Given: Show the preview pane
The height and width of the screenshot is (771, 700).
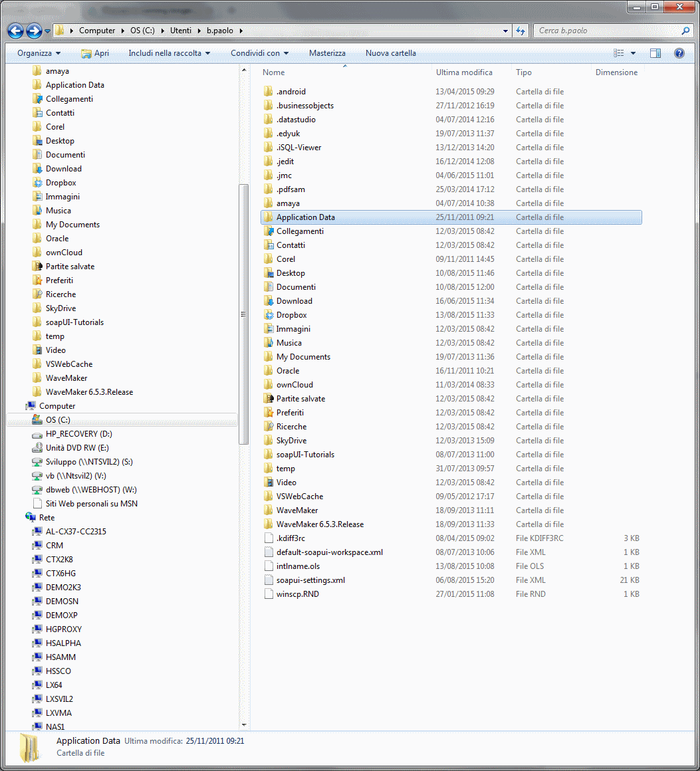Looking at the screenshot, I should pyautogui.click(x=655, y=53).
